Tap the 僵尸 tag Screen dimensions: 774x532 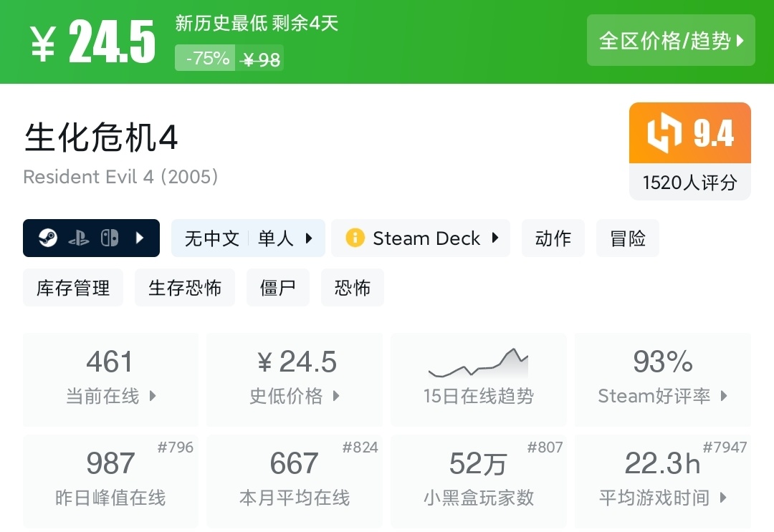click(277, 288)
